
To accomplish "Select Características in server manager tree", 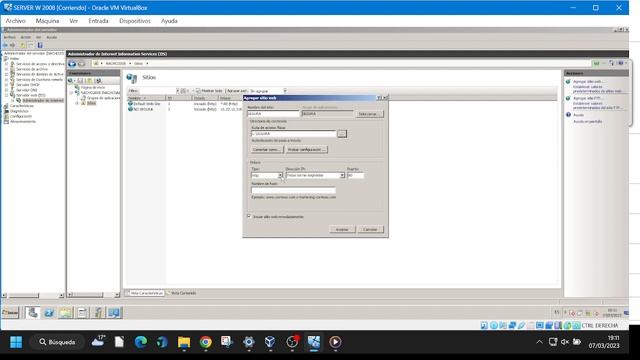I will coord(22,106).
